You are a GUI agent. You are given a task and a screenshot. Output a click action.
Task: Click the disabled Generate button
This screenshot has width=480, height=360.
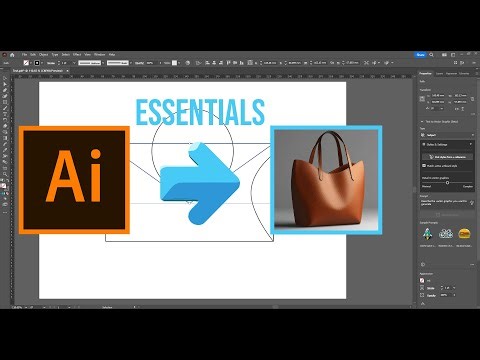click(447, 215)
